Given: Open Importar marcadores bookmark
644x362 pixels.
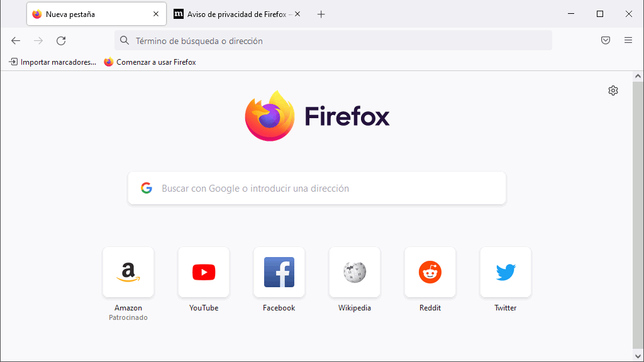Looking at the screenshot, I should click(53, 62).
